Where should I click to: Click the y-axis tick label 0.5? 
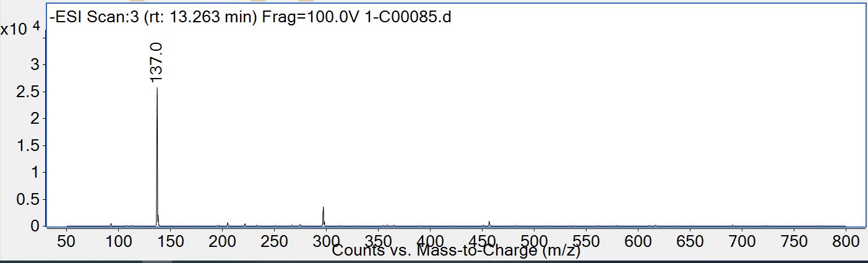[x=30, y=199]
